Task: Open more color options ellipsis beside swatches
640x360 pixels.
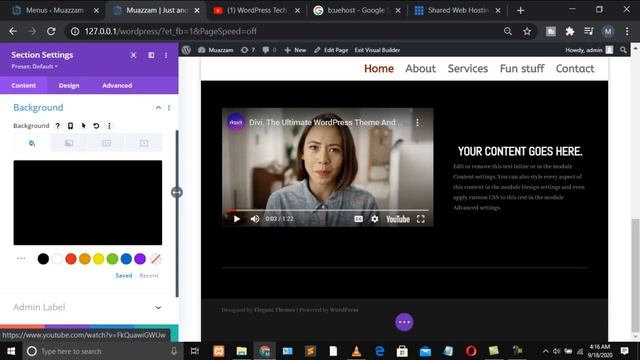Action: click(21, 258)
